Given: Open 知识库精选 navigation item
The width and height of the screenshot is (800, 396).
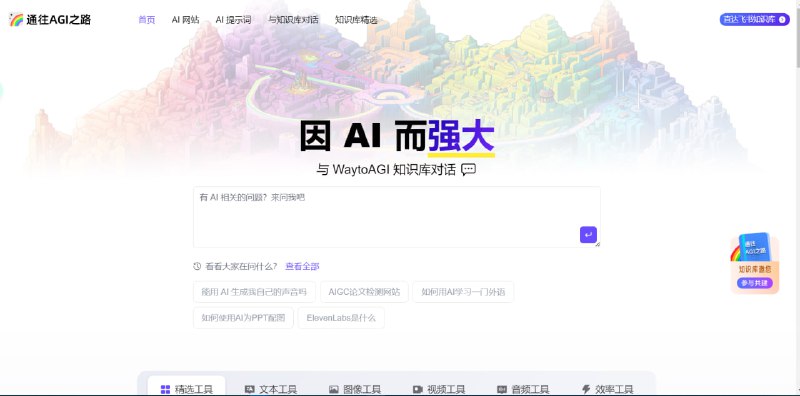Looking at the screenshot, I should 356,20.
